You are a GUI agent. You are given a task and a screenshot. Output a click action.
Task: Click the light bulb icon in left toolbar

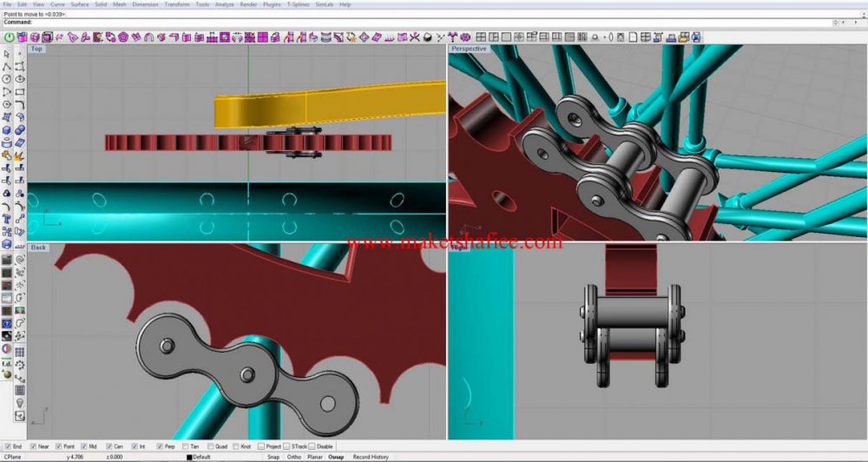coord(19,403)
